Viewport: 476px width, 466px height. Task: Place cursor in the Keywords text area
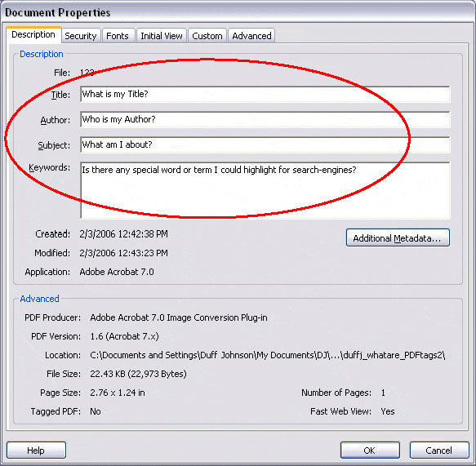265,190
